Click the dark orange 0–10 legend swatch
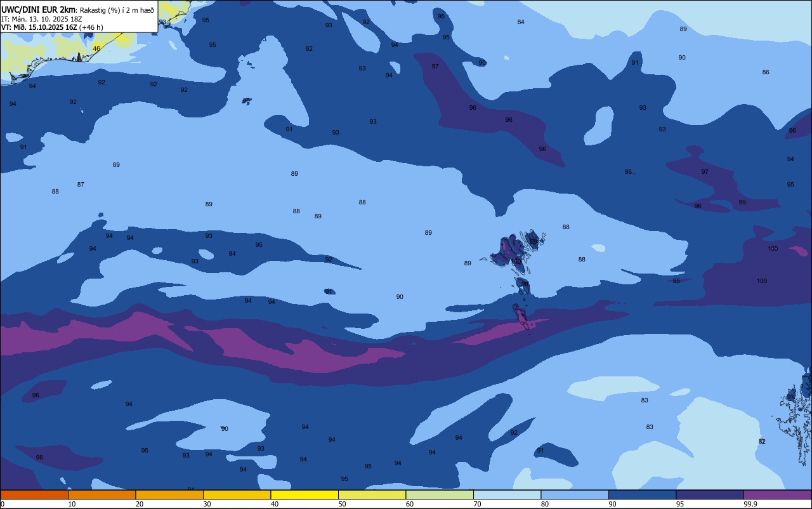Screen dimensions: 812x509 [x=34, y=494]
